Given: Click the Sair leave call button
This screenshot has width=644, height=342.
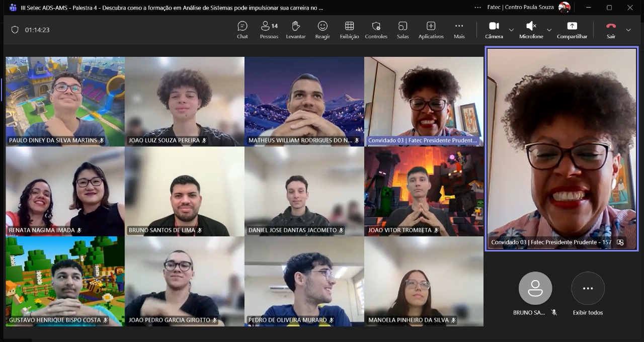Looking at the screenshot, I should [611, 30].
